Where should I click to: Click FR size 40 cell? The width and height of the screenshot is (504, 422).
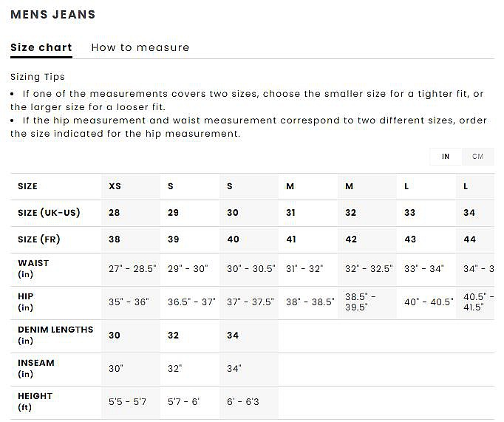pos(233,239)
